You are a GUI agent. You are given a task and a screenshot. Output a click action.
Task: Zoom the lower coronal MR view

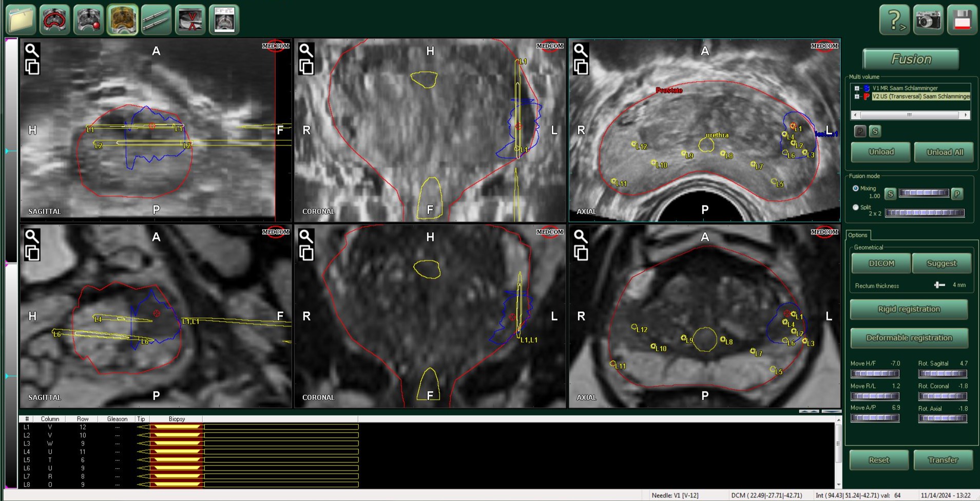click(306, 236)
